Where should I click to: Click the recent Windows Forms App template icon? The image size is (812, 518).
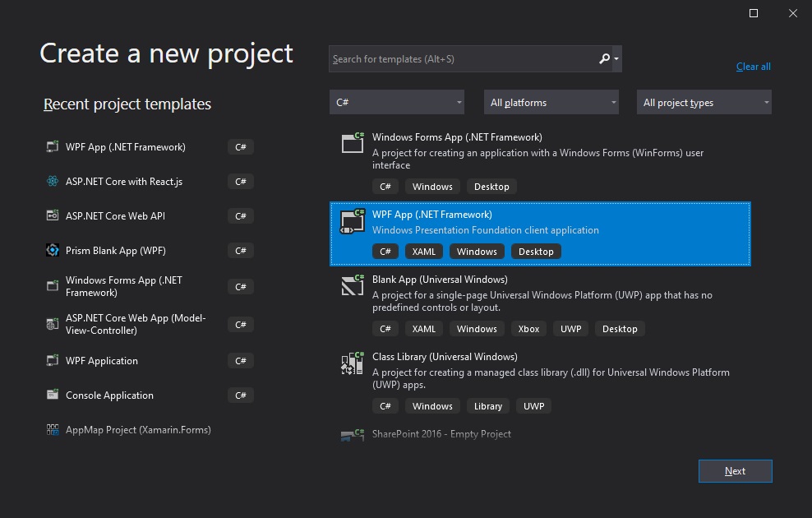coord(53,286)
